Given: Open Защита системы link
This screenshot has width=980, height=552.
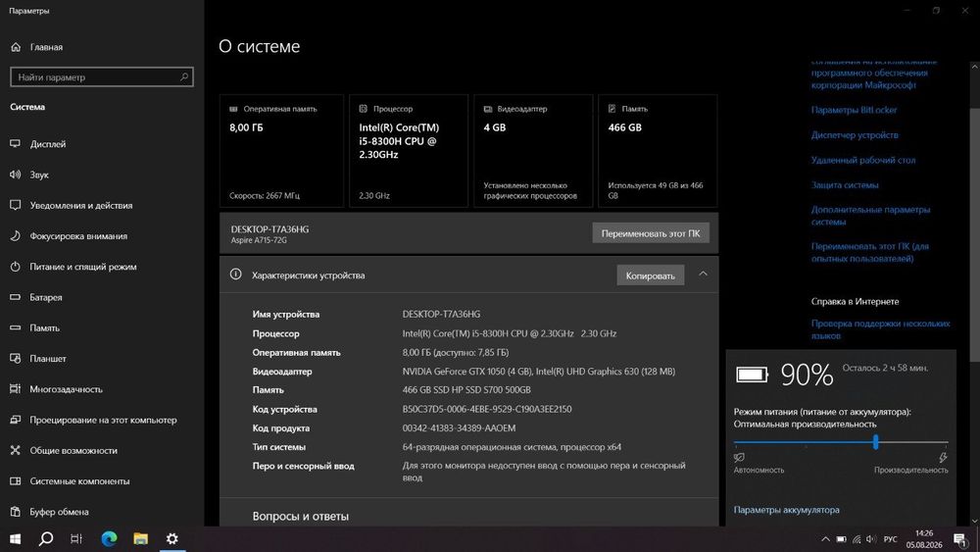Looking at the screenshot, I should (x=845, y=185).
